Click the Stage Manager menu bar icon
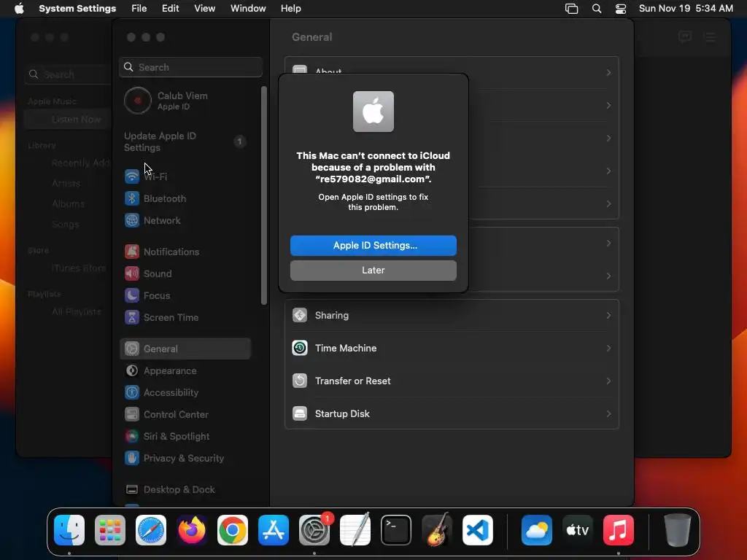This screenshot has height=560, width=747. 571,9
